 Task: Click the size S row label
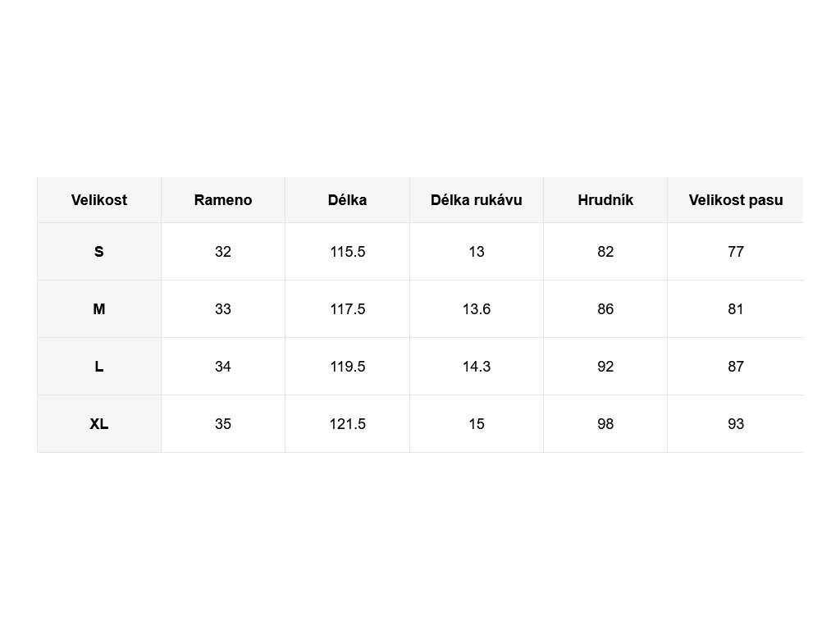point(99,252)
